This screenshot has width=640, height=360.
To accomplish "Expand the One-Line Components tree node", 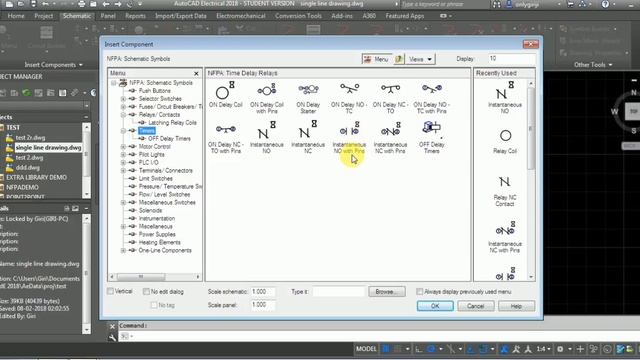I will [123, 251].
